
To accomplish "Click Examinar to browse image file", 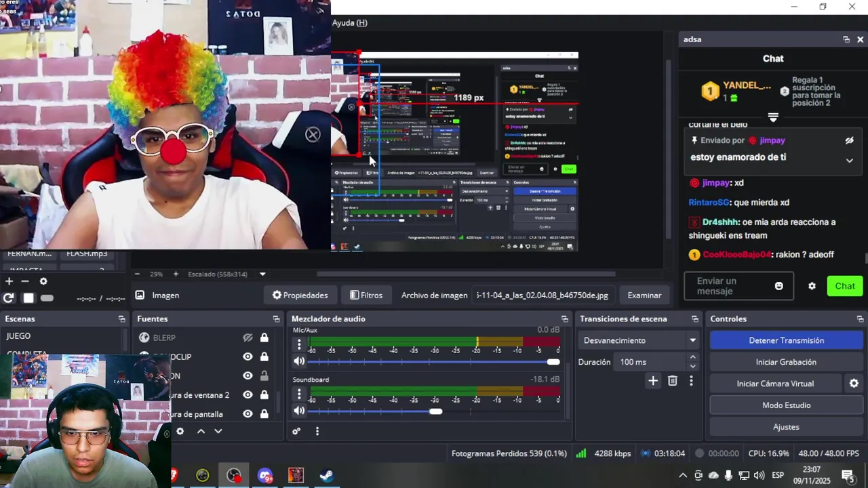I will (x=644, y=295).
